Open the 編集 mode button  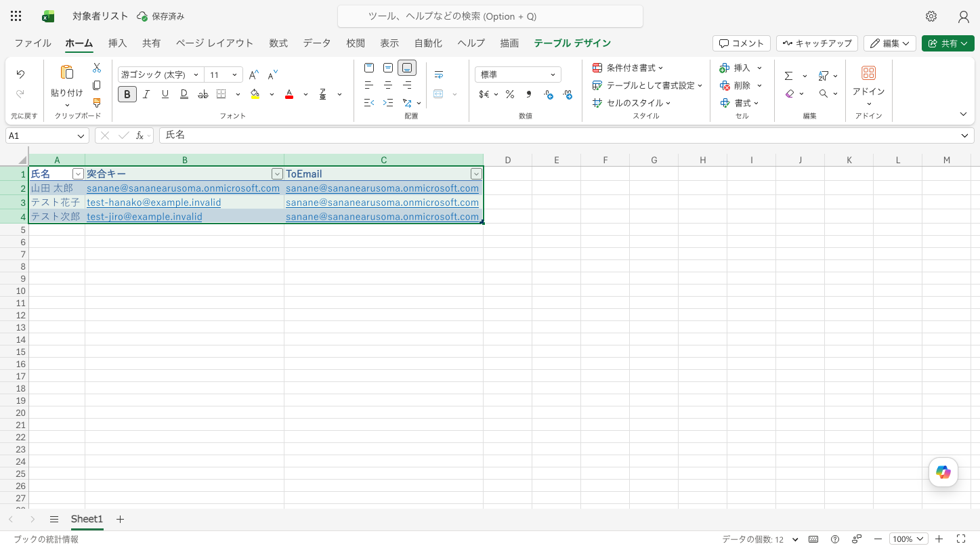tap(890, 43)
